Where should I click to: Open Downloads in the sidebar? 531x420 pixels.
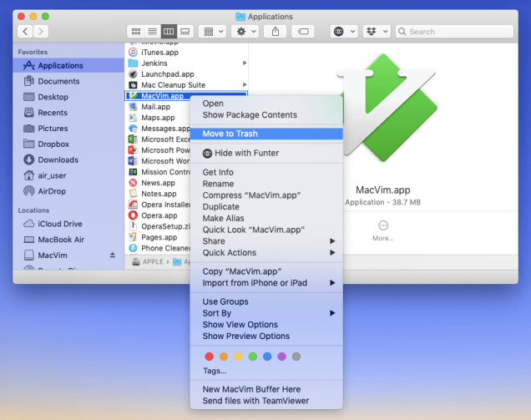(x=68, y=159)
